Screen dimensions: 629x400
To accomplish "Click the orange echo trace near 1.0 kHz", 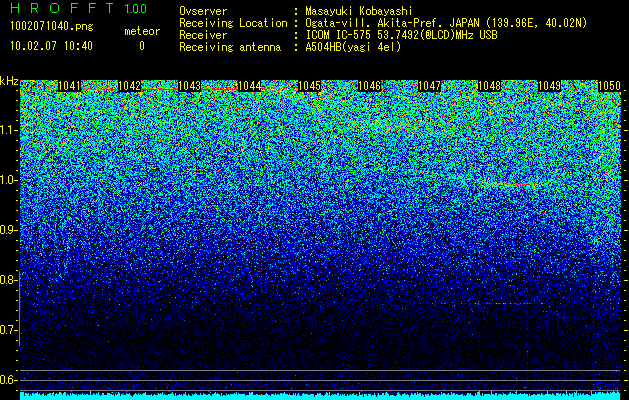I will [513, 184].
